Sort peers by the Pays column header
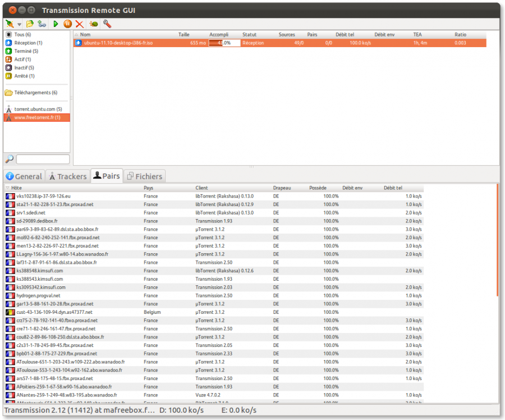 tap(149, 188)
